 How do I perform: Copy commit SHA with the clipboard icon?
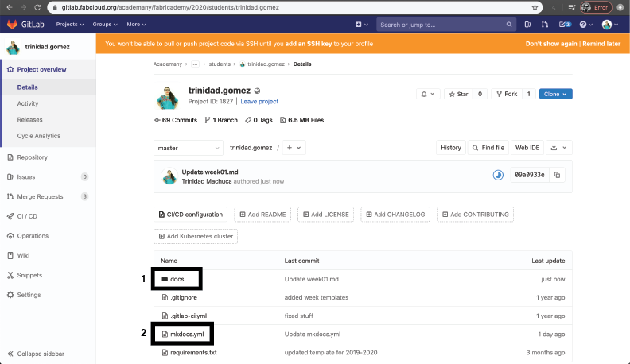[557, 175]
